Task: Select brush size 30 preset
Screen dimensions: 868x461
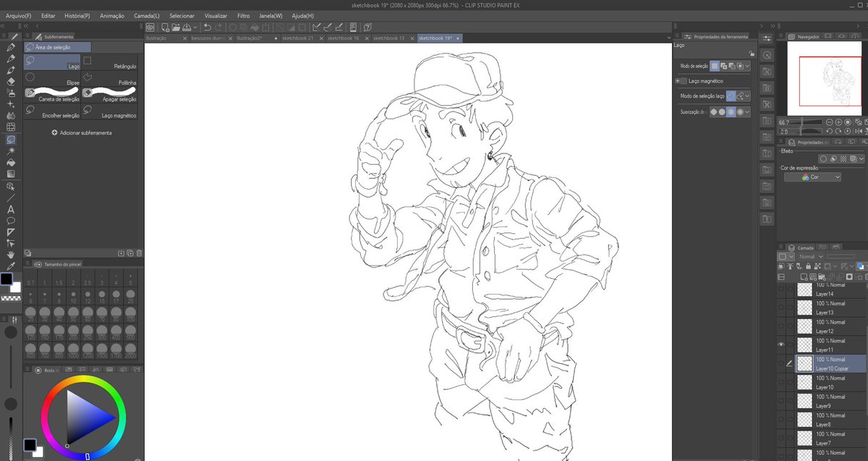Action: pos(45,313)
